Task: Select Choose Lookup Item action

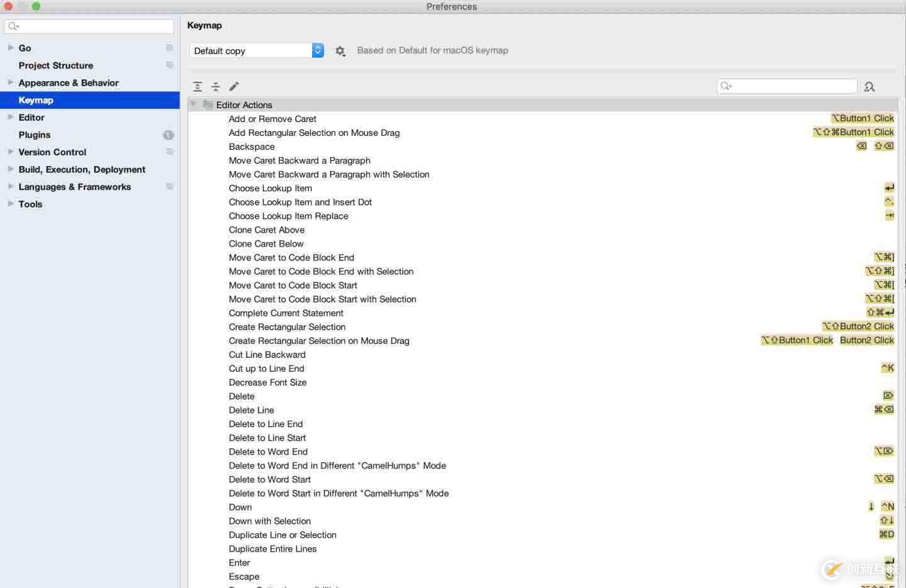Action: click(x=271, y=188)
